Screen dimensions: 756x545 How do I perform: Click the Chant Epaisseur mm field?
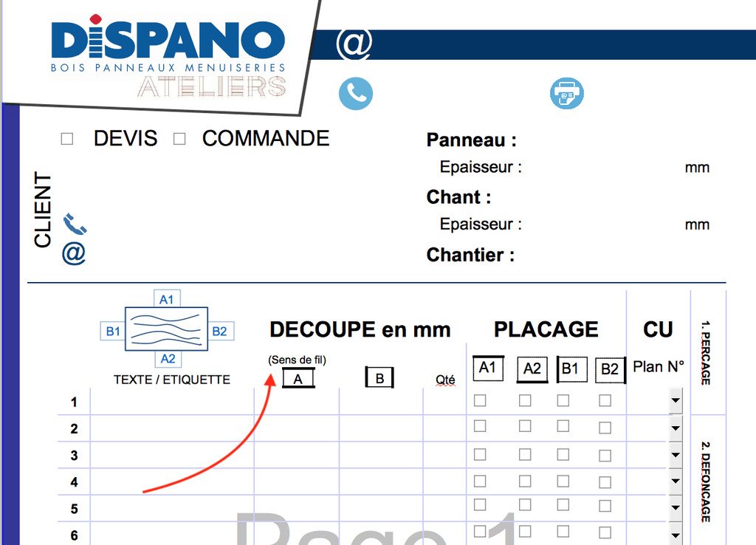click(602, 224)
